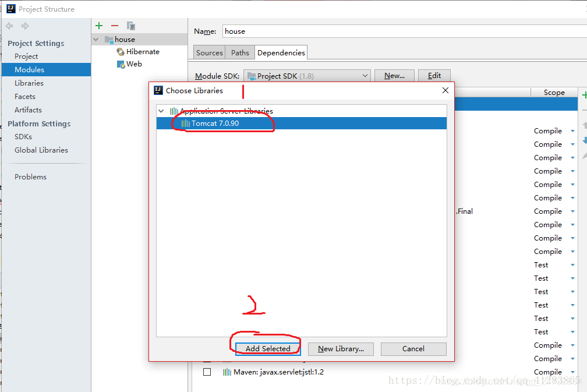Click the Application Server Libraries row
Viewport: 587px width, 392px height.
tap(302, 111)
